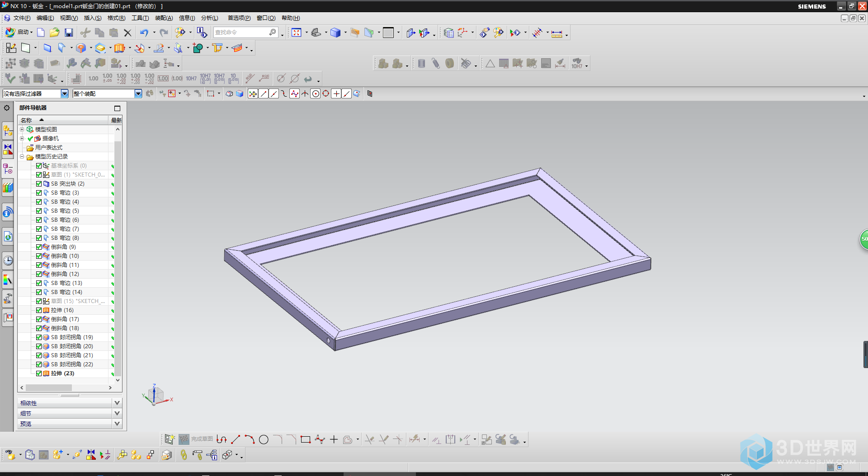Select the Rectangle sketch tool
Screen dimensions: 868x476
click(306, 439)
